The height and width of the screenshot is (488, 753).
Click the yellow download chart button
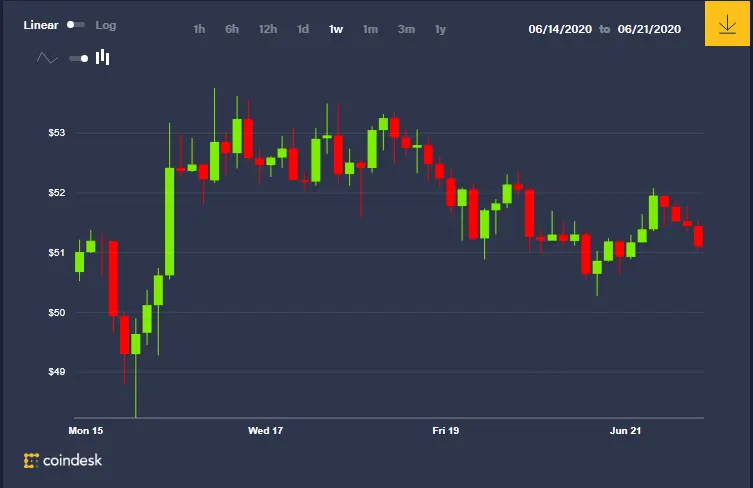(727, 24)
